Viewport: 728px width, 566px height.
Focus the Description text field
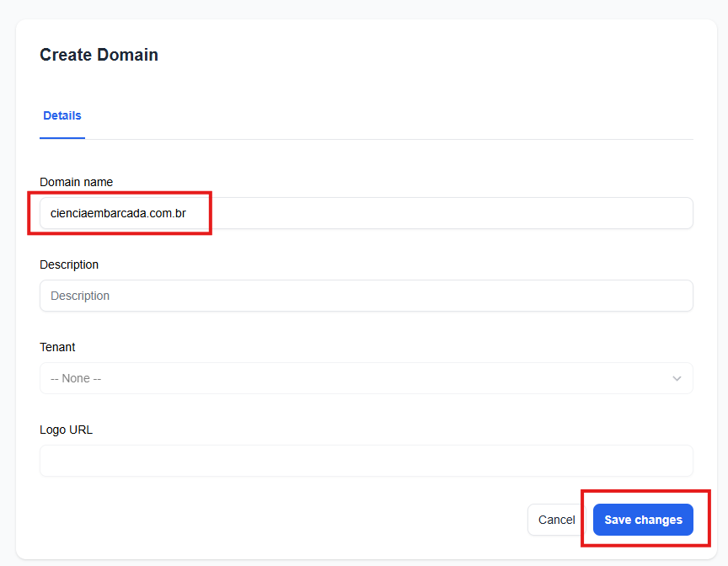tap(366, 296)
